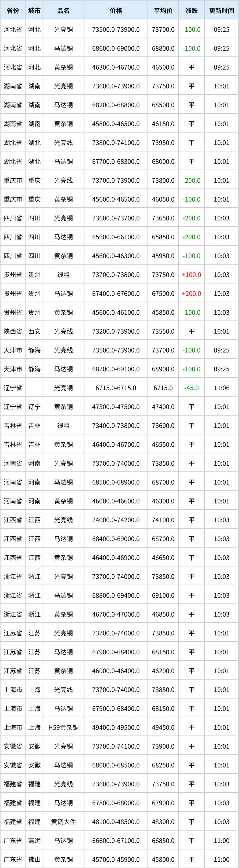Click the 更新时间 column header
Viewport: 239px width, 868px height.
(222, 10)
